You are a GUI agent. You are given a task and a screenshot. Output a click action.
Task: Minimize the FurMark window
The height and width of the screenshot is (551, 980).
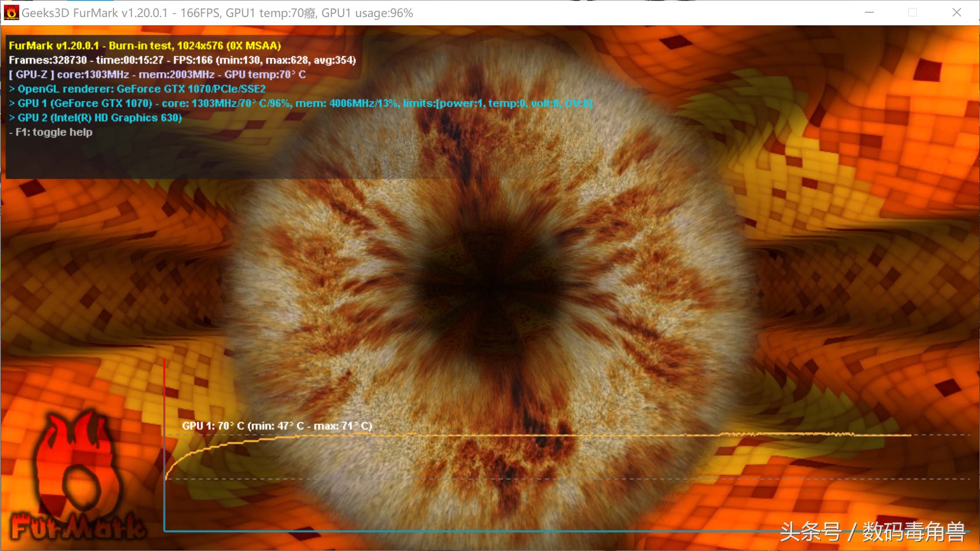(x=869, y=13)
